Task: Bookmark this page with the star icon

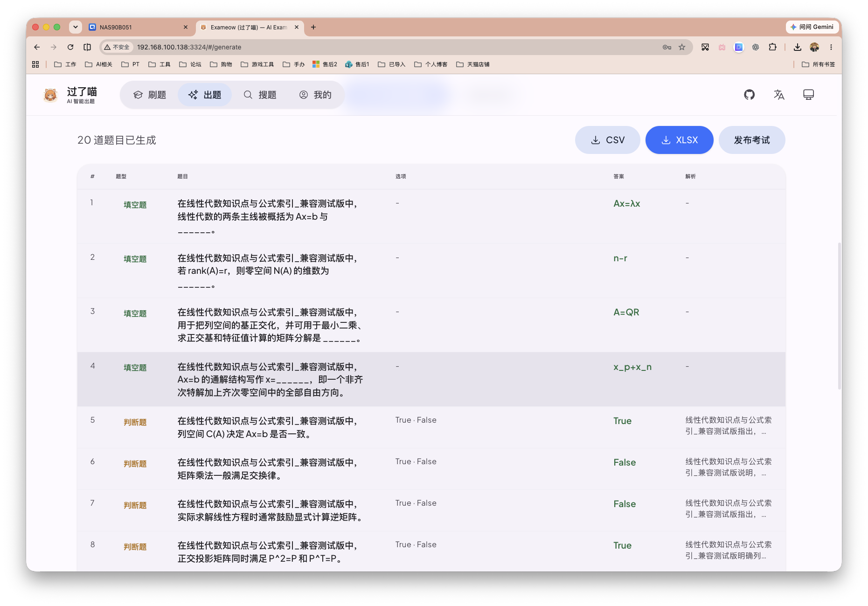Action: pos(682,47)
